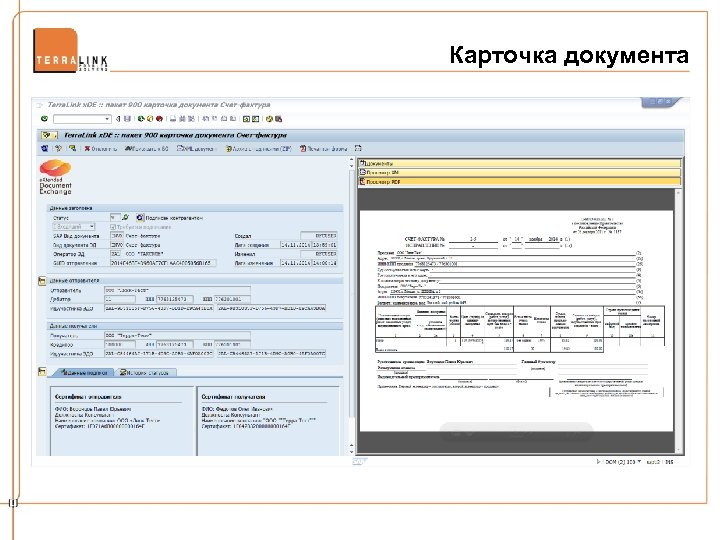Viewport: 720px width, 540px height.
Task: Click the Find binoculars icon
Action: tap(182, 119)
